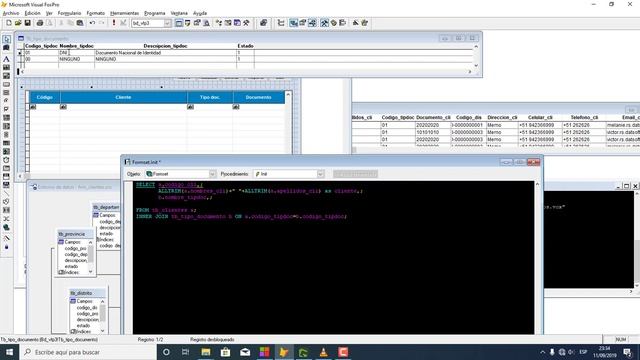640x360 pixels.
Task: Choose the Spinner control tool
Action: [x=7, y=134]
